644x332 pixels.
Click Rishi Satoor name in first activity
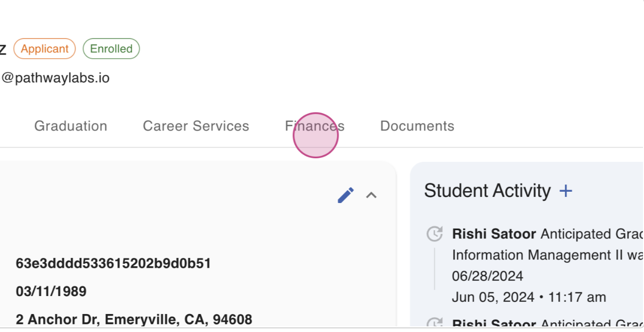coord(494,234)
